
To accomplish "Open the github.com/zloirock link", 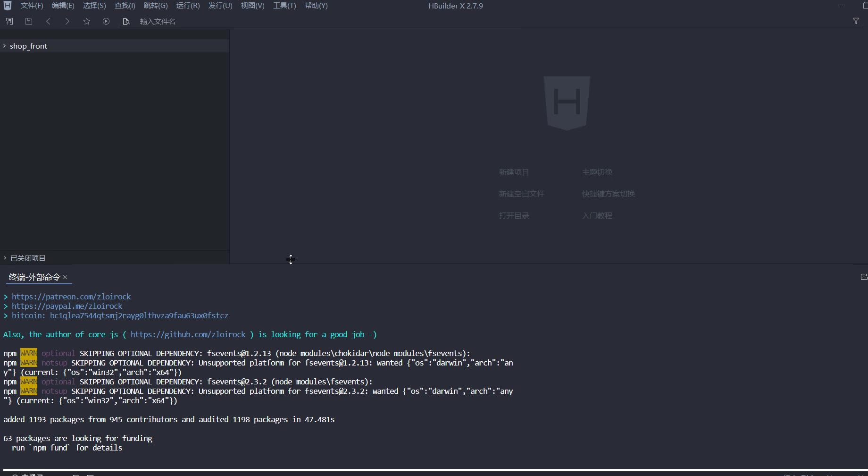I will pos(188,334).
